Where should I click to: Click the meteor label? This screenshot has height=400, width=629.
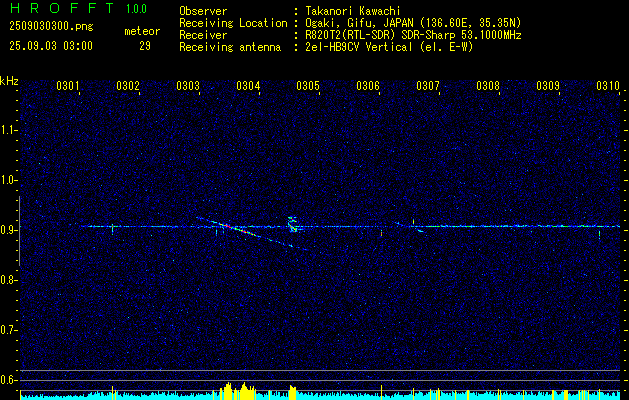142,31
